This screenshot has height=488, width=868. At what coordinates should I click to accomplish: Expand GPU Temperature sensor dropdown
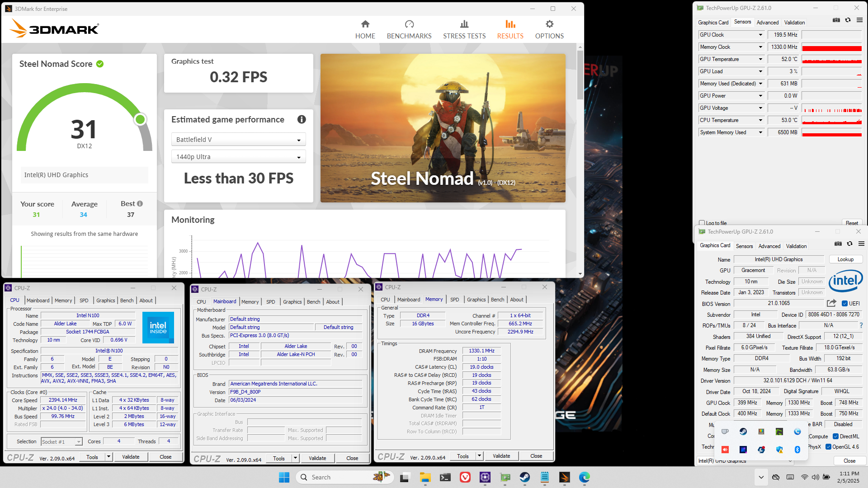760,59
